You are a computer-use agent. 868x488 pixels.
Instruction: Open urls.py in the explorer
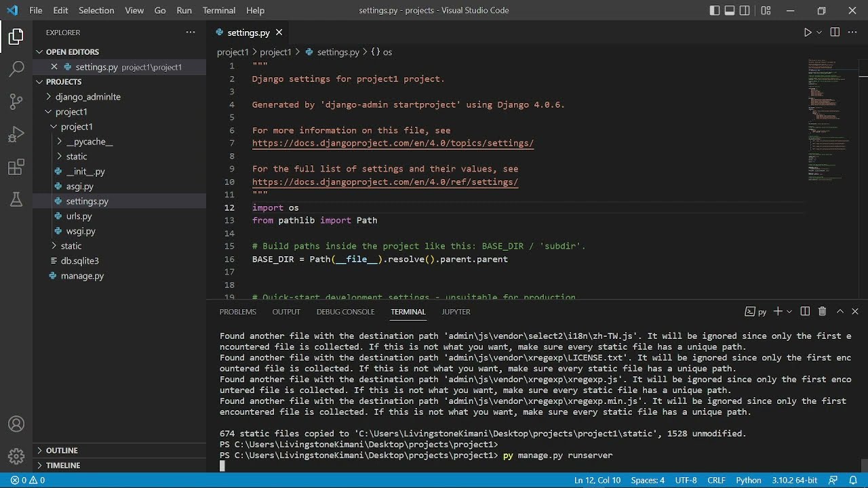[119, 216]
